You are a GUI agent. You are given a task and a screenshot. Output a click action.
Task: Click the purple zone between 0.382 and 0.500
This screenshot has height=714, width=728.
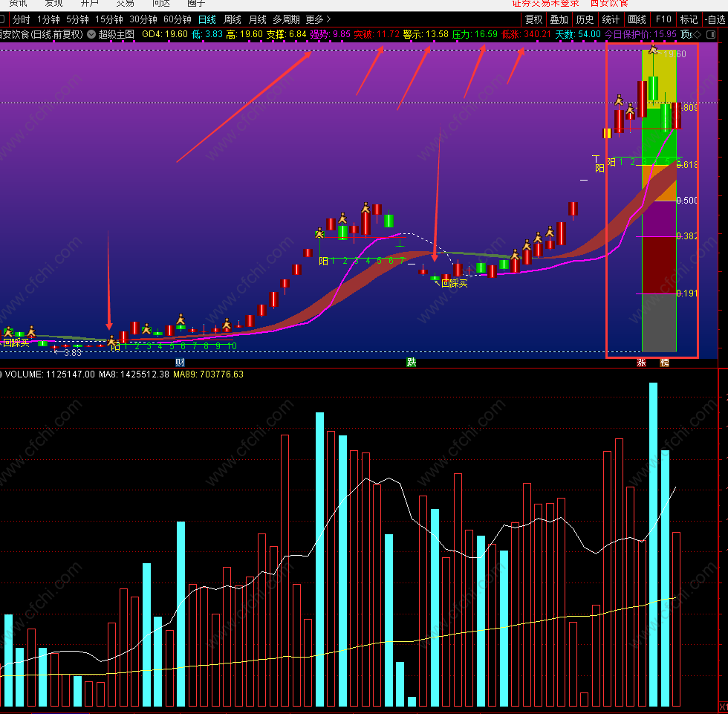pyautogui.click(x=659, y=218)
